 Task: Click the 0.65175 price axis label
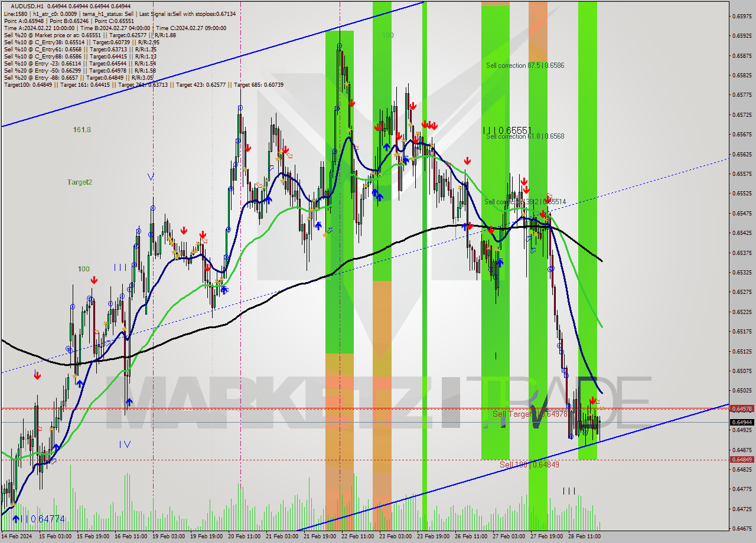pyautogui.click(x=742, y=331)
